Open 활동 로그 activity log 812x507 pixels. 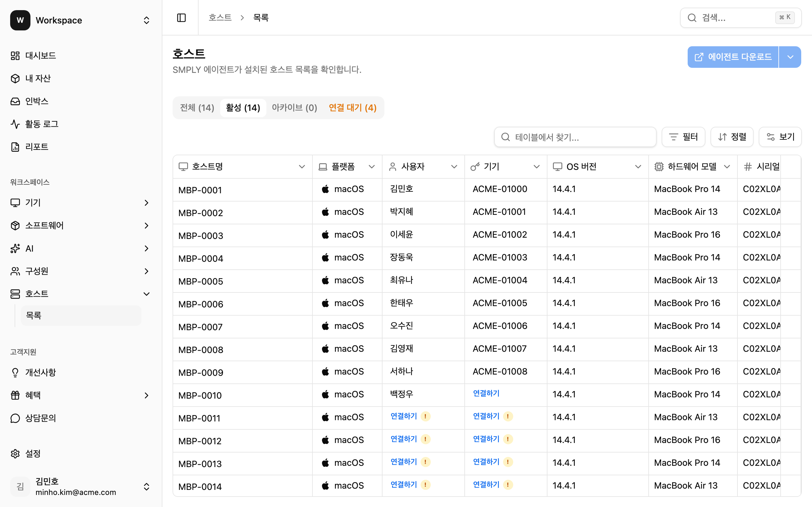(x=42, y=124)
